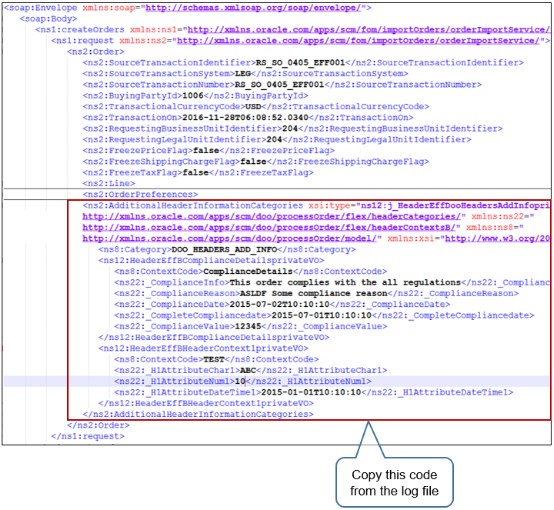The image size is (554, 510).
Task: Click the closing ns2:Order tag
Action: pos(98,425)
